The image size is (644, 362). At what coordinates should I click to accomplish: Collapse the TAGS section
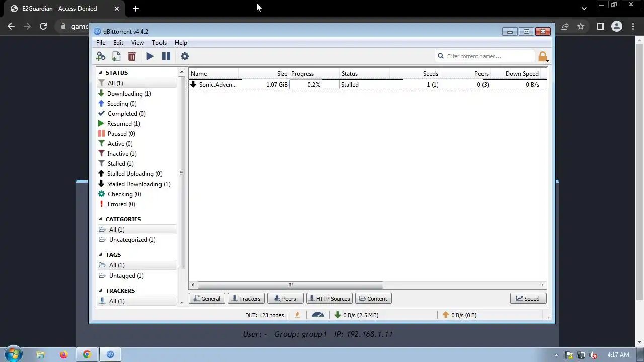(x=100, y=255)
